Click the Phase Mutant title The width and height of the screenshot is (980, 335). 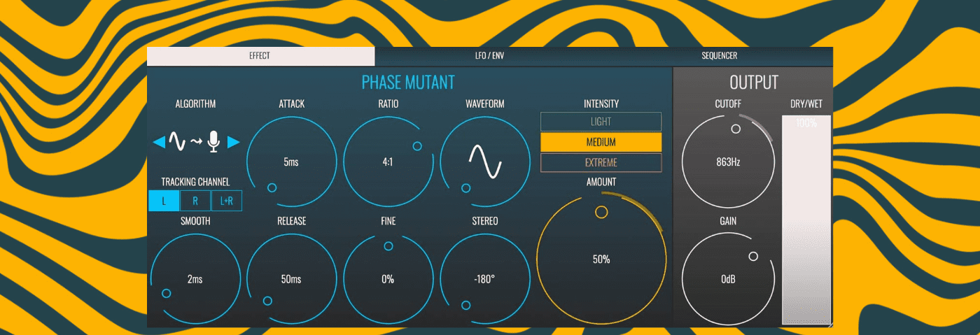[408, 82]
